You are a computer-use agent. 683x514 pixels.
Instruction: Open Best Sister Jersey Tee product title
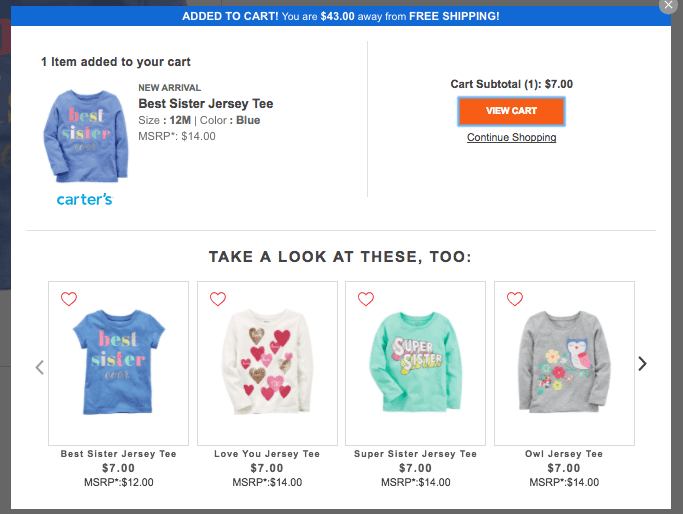pyautogui.click(x=205, y=104)
